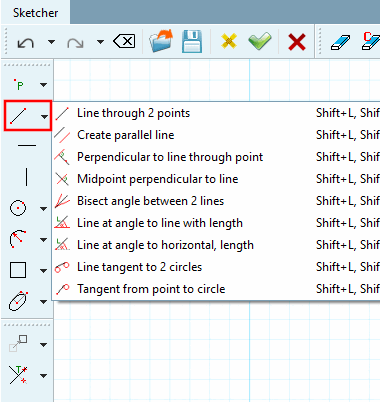Image resolution: width=380 pixels, height=402 pixels.
Task: Choose Line at angle to line with length
Action: point(216,223)
